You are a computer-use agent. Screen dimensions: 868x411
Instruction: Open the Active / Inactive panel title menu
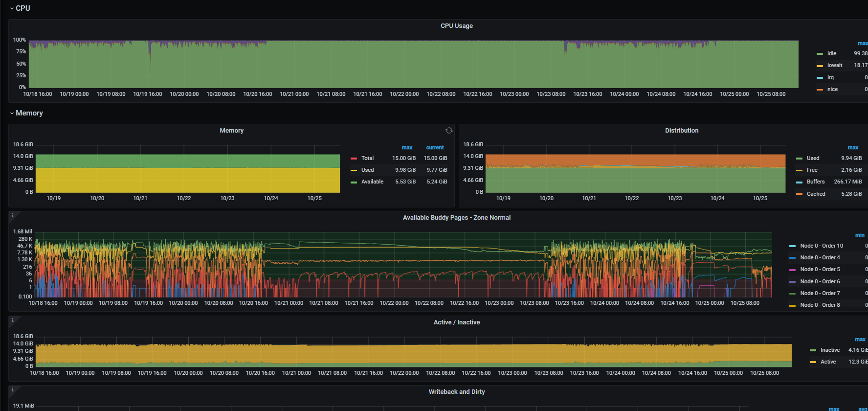(x=456, y=322)
